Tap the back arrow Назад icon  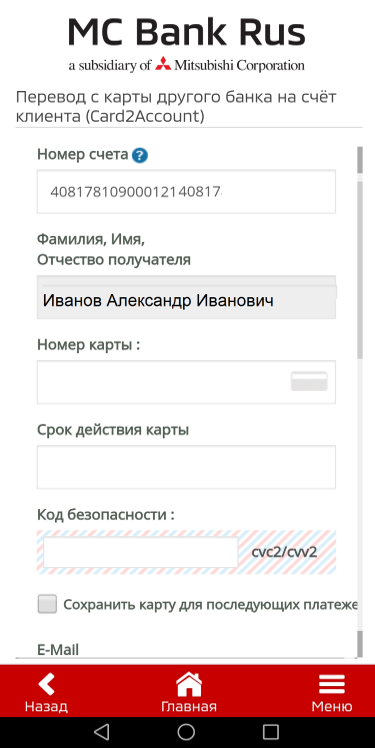click(x=46, y=685)
